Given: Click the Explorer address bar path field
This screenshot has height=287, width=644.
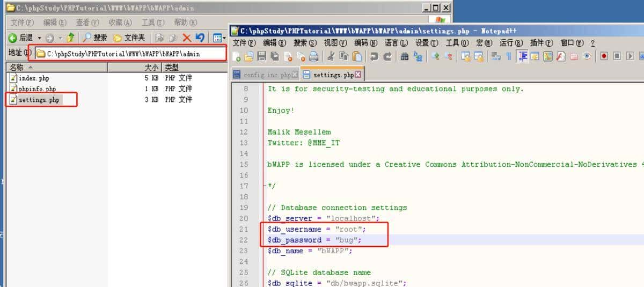Looking at the screenshot, I should point(129,54).
